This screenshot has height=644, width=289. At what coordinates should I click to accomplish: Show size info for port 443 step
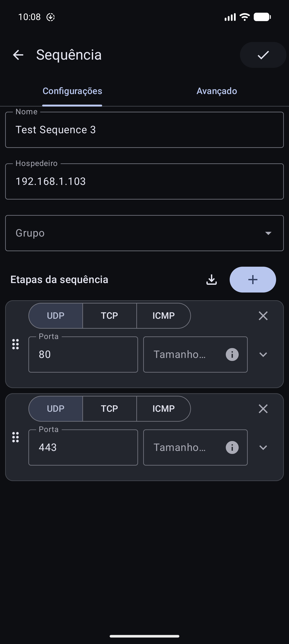tap(232, 447)
